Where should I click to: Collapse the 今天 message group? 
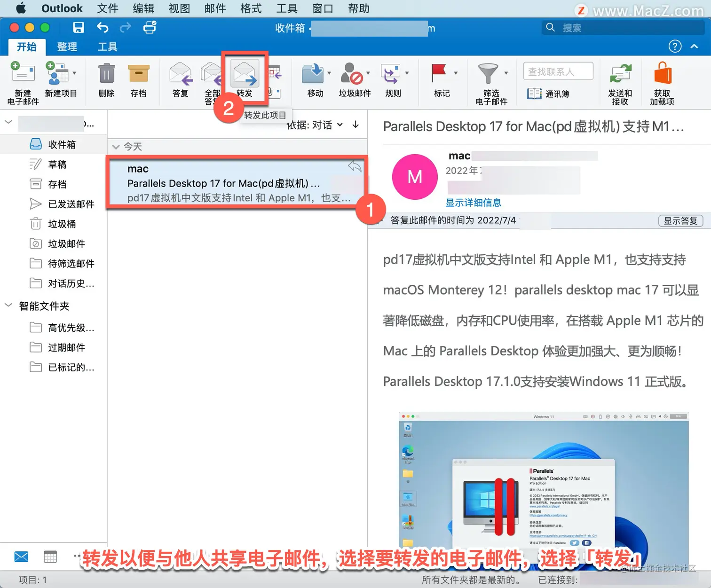pyautogui.click(x=116, y=147)
